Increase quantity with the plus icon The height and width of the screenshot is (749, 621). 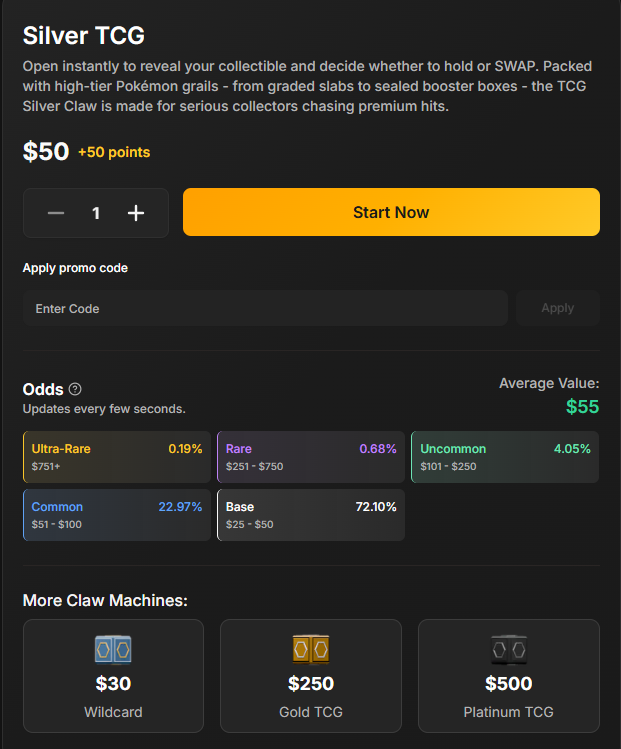pos(136,213)
